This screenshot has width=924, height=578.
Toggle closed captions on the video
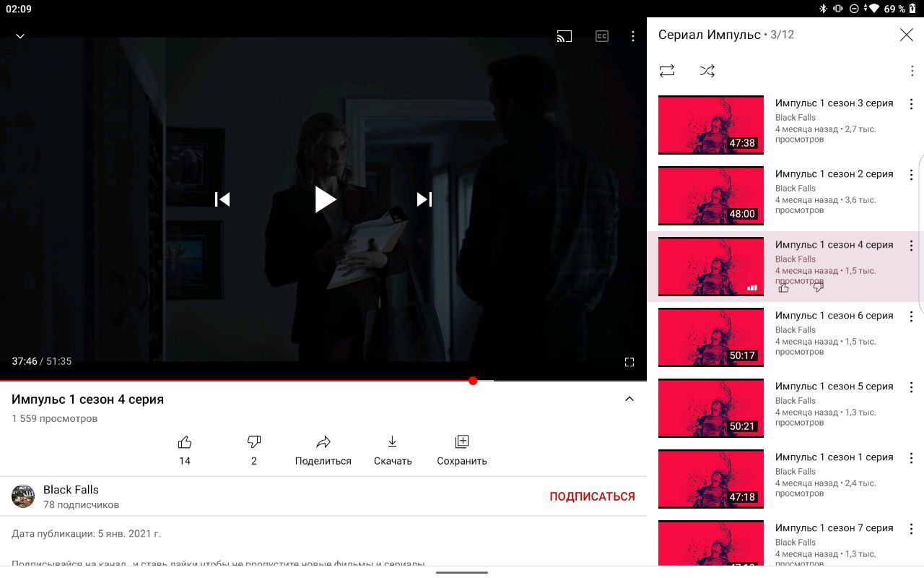pos(602,36)
